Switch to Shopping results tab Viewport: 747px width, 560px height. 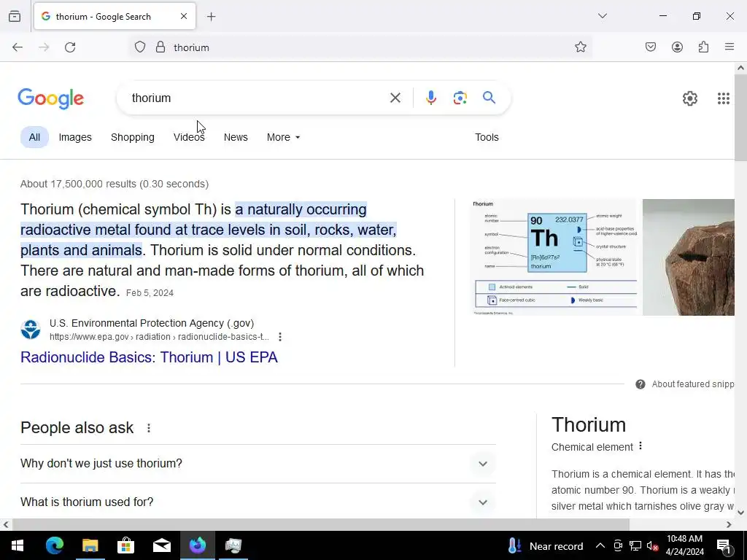pyautogui.click(x=133, y=137)
